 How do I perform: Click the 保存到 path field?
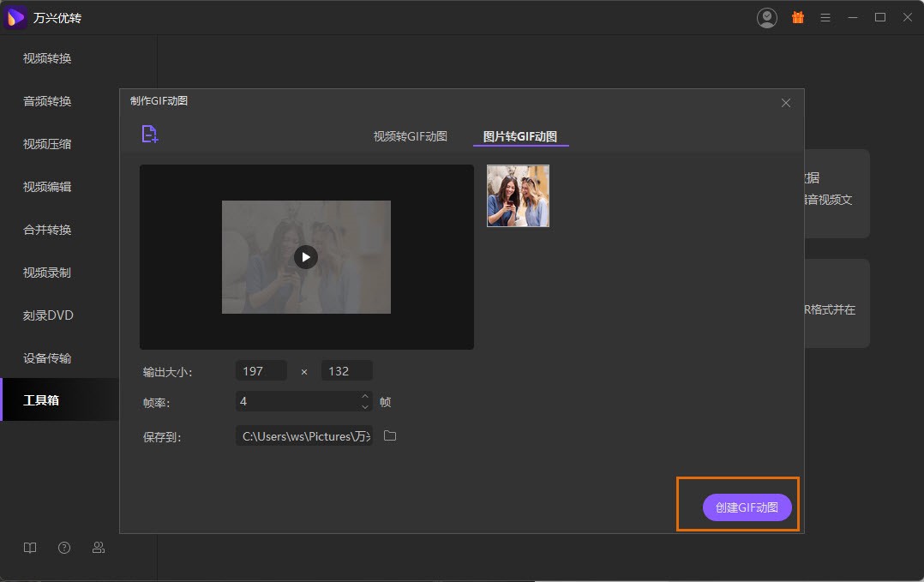click(303, 436)
